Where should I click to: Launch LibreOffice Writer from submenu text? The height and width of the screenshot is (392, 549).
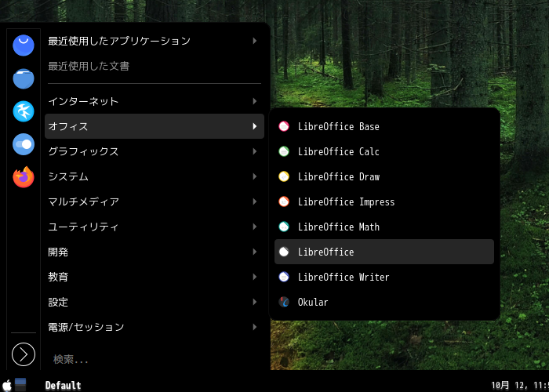pos(344,277)
